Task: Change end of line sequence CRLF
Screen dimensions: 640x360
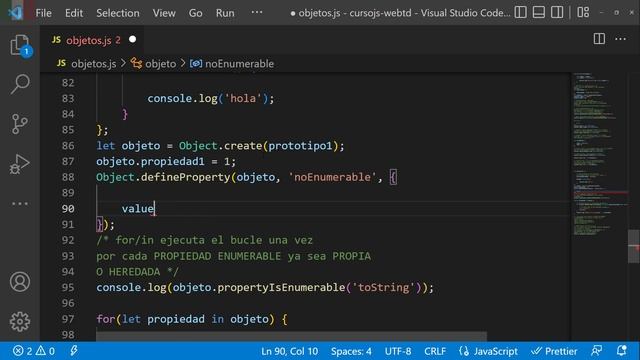Action: (x=435, y=351)
